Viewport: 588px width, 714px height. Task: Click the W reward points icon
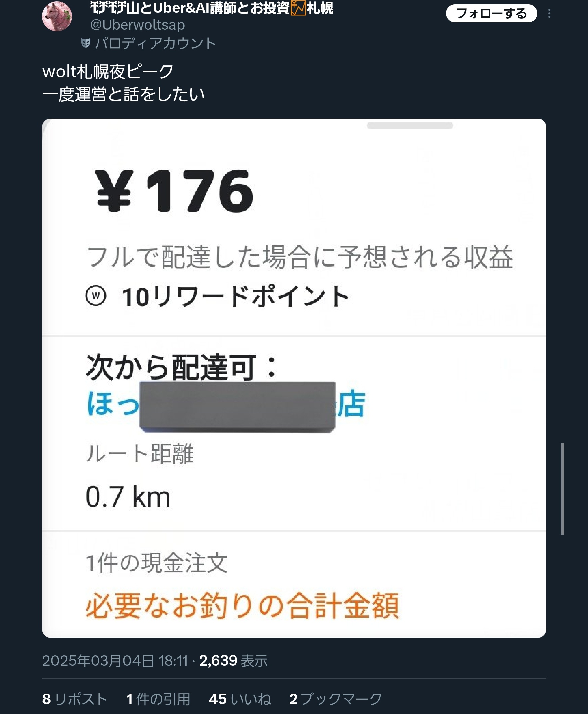coord(96,296)
